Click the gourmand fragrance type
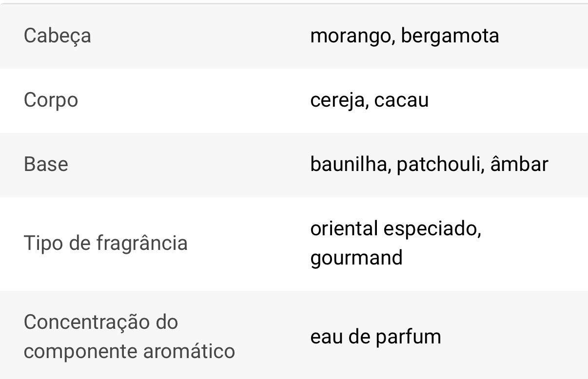The image size is (588, 379). [x=356, y=258]
